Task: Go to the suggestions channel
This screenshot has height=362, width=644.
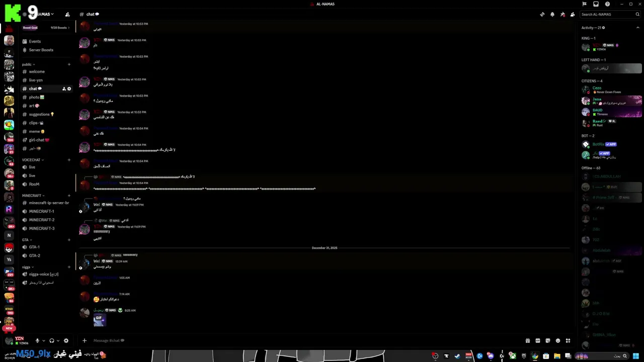Action: point(47,114)
